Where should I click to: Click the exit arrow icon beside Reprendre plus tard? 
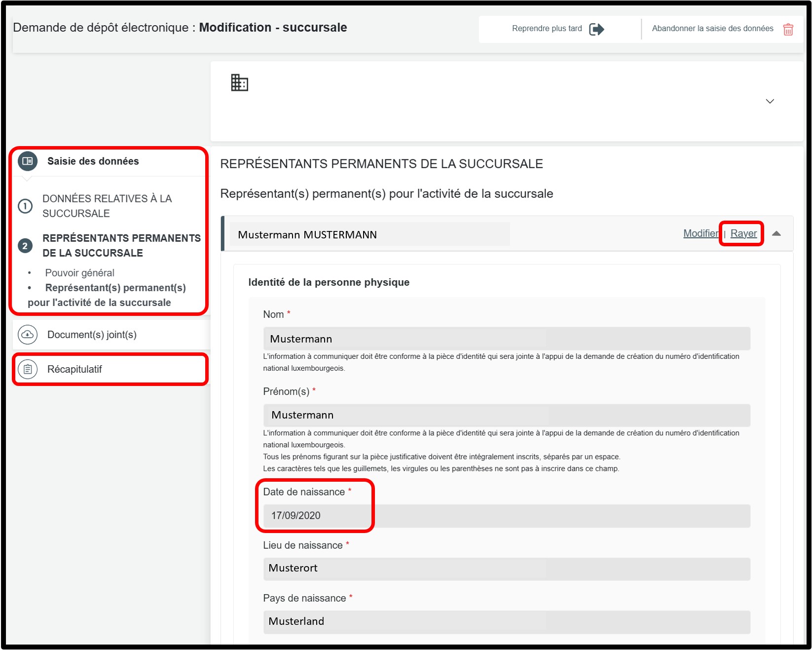pyautogui.click(x=596, y=29)
